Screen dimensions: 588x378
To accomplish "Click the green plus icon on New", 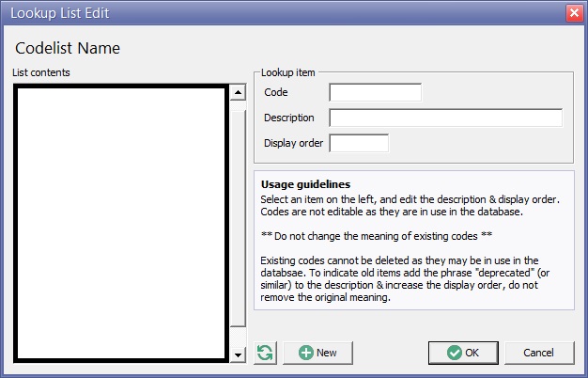I will (306, 353).
